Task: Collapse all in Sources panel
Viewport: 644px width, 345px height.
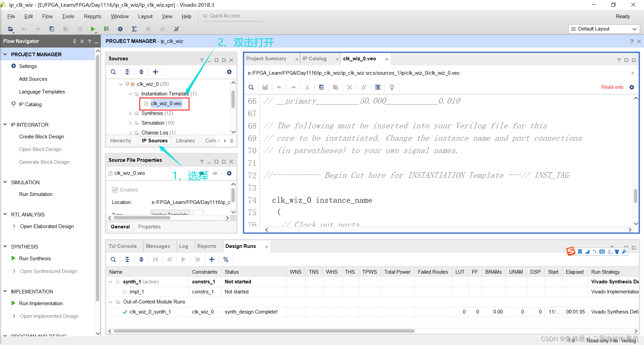Action: [x=127, y=72]
